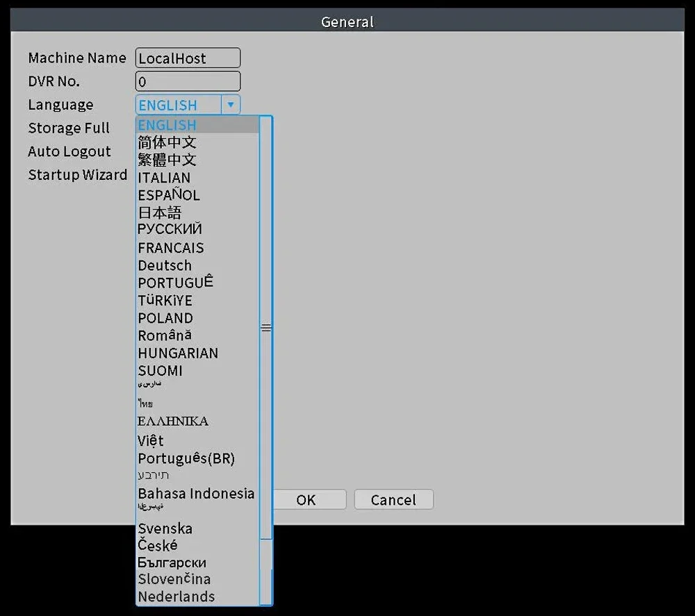Image resolution: width=695 pixels, height=616 pixels.
Task: Choose HUNGARIAN from the dropdown
Action: [x=178, y=353]
